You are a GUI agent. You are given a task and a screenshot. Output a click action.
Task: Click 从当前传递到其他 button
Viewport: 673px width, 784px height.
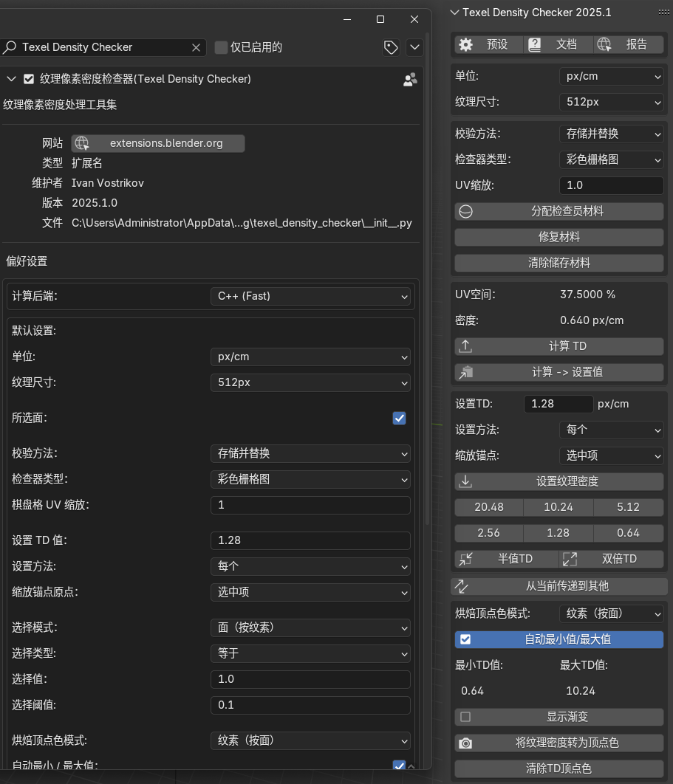559,586
